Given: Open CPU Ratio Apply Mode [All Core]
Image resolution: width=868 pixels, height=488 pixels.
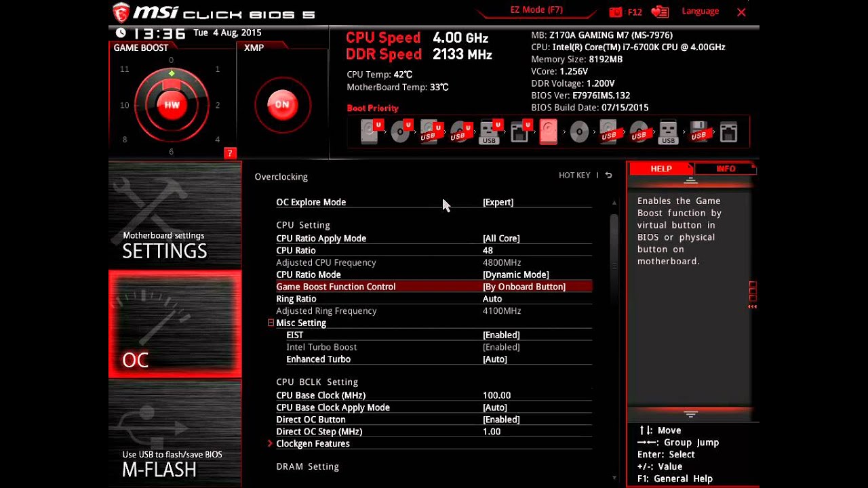Looking at the screenshot, I should [433, 238].
